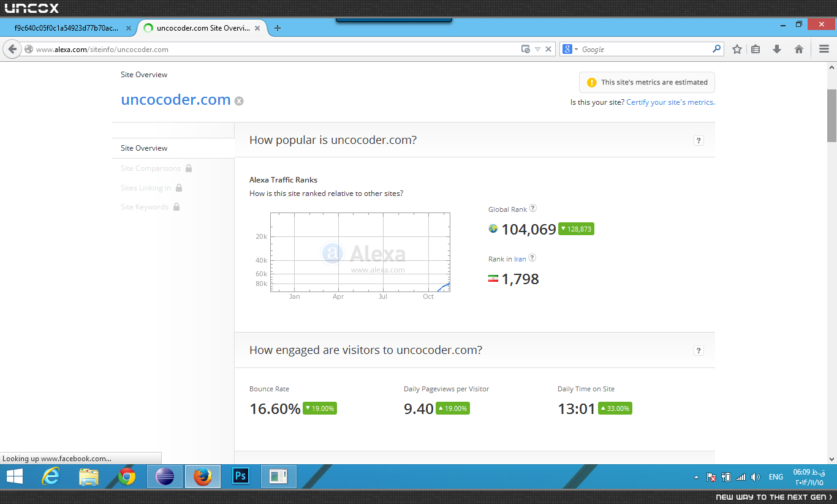This screenshot has height=504, width=837.
Task: Click the Action Center flag tray icon
Action: click(711, 477)
